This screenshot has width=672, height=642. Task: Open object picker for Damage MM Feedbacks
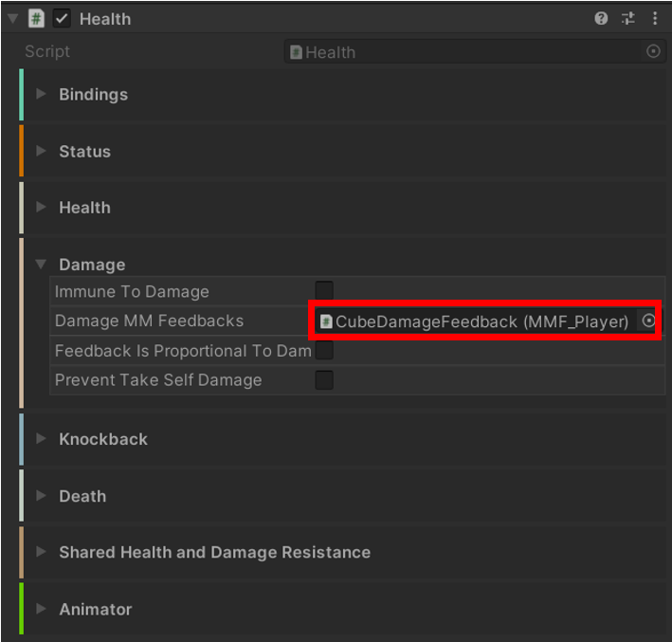(648, 321)
